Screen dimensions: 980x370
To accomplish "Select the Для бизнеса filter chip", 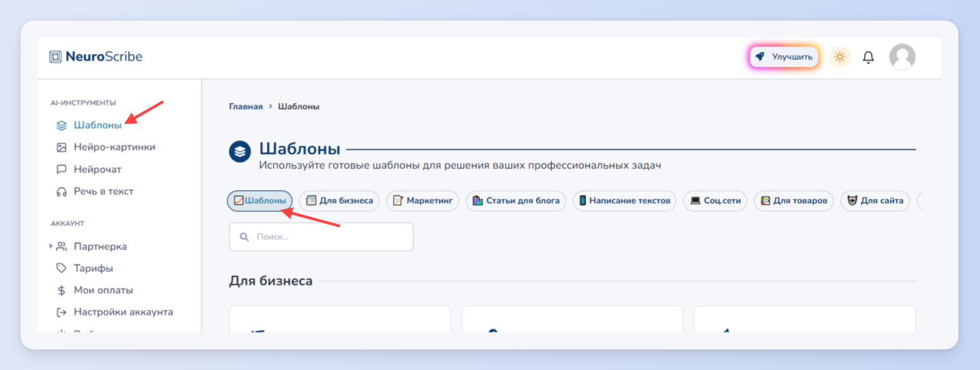I will (339, 201).
